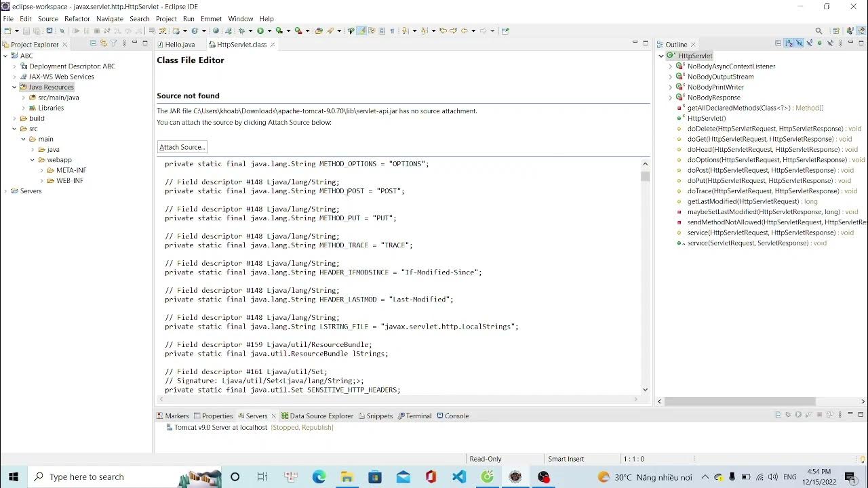This screenshot has height=488, width=868.
Task: Collapse the ABC project node
Action: (5, 56)
